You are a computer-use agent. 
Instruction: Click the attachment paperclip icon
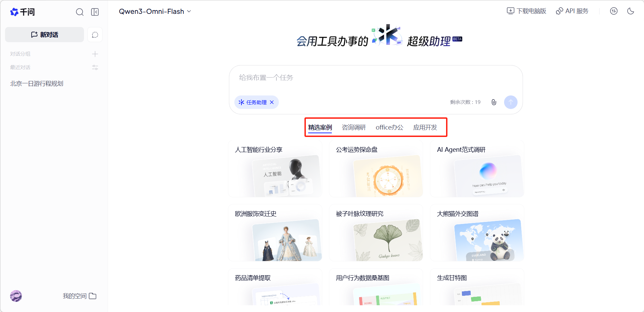[x=494, y=102]
